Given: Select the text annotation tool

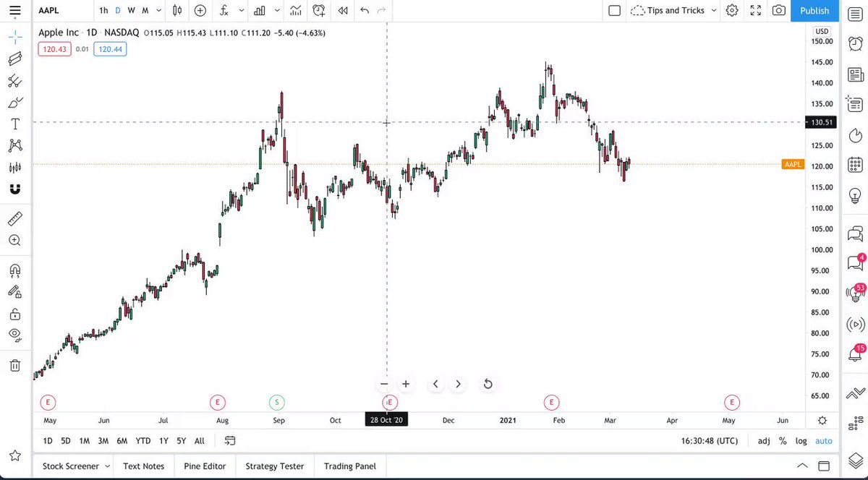Looking at the screenshot, I should 14,124.
